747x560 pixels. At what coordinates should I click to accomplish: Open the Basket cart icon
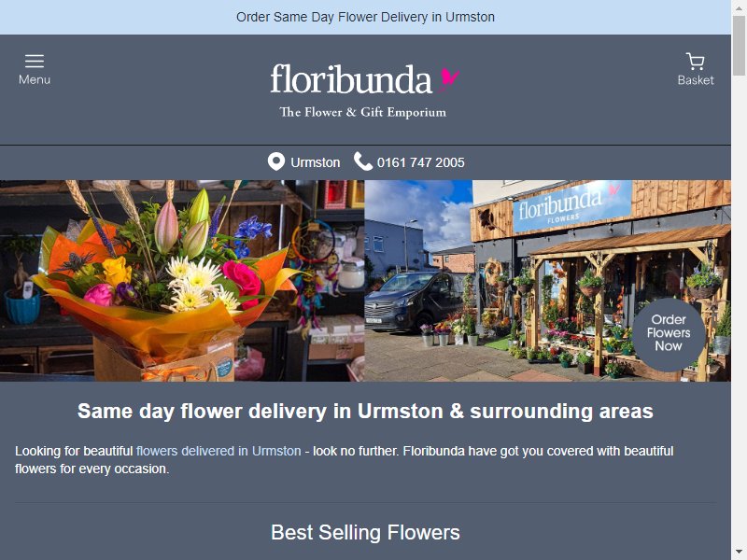tap(695, 62)
